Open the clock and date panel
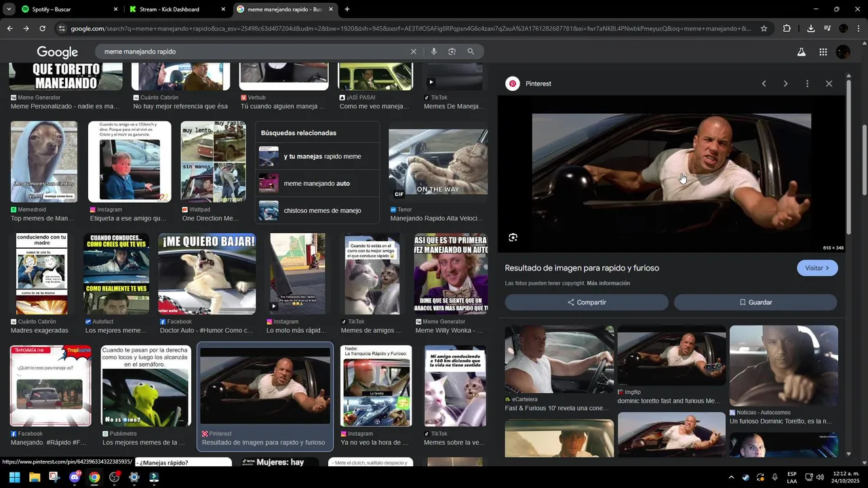 pos(846,477)
